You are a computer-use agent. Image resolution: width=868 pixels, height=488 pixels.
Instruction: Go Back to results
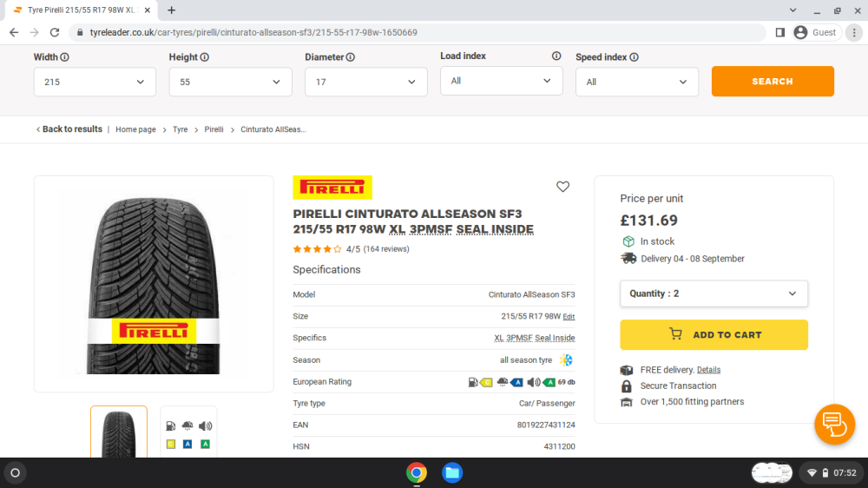[x=69, y=129]
